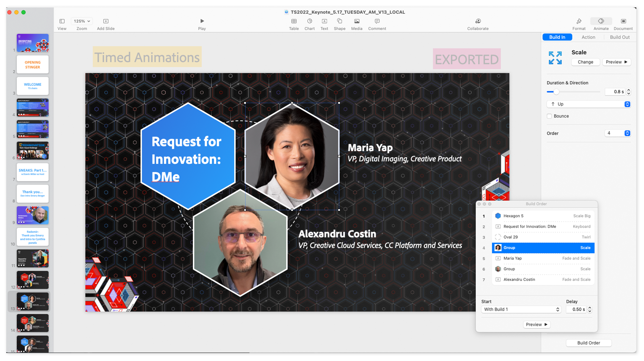Select build 3 Oval 29 Twirl row

543,237
